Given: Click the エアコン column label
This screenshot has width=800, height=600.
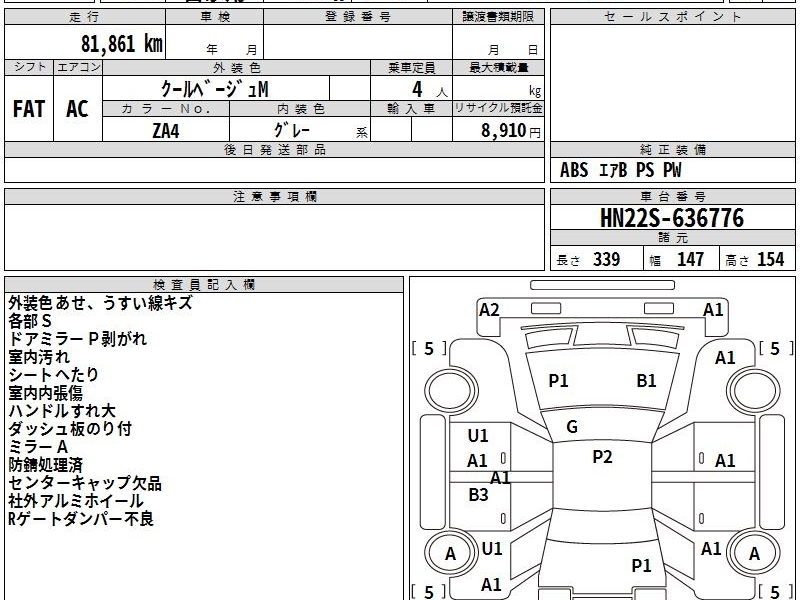Looking at the screenshot, I should click(x=78, y=67).
